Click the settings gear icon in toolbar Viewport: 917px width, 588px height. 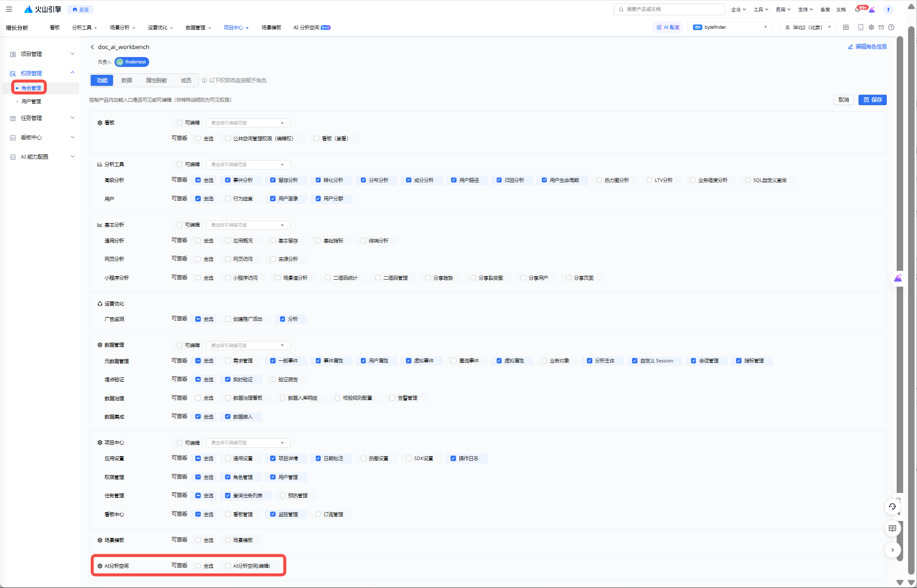pos(871,27)
